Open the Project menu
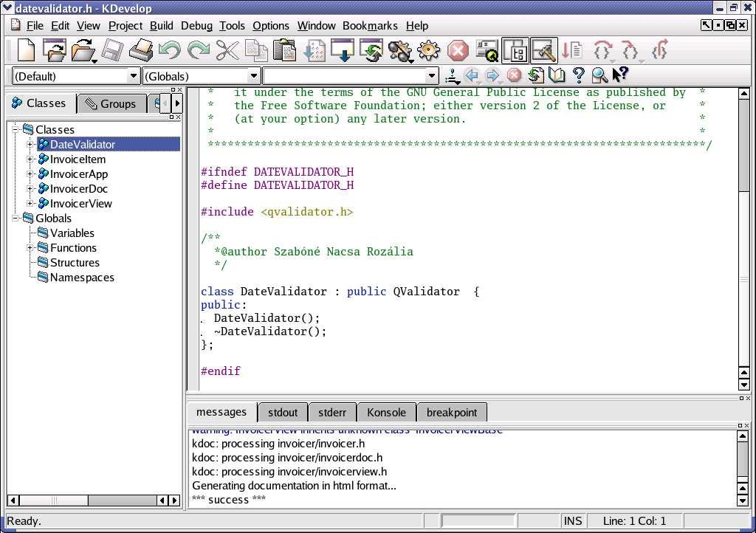The image size is (756, 533). coord(126,26)
